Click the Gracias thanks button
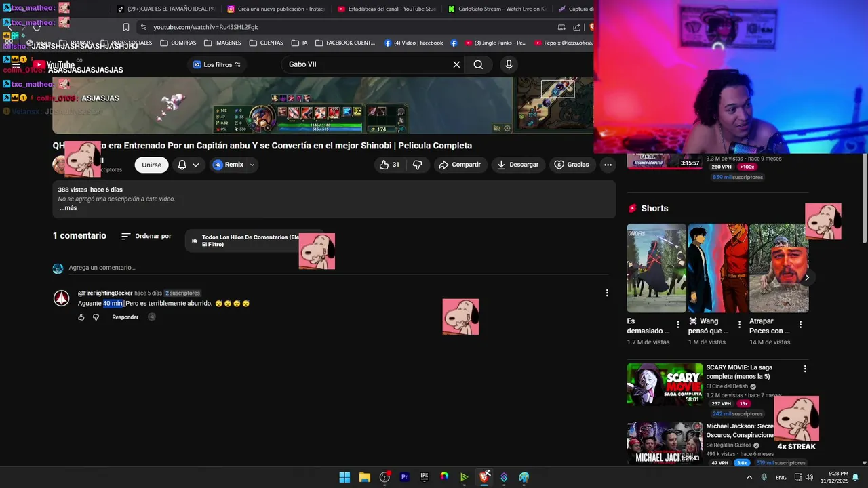 click(572, 165)
